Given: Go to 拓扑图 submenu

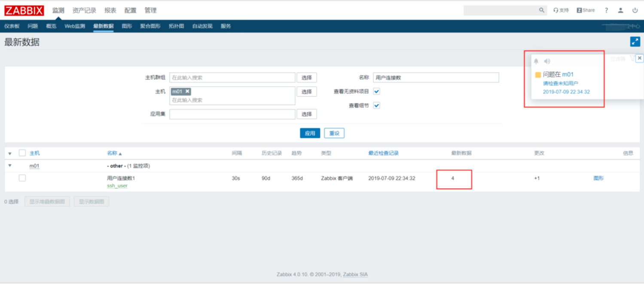Looking at the screenshot, I should pyautogui.click(x=177, y=26).
